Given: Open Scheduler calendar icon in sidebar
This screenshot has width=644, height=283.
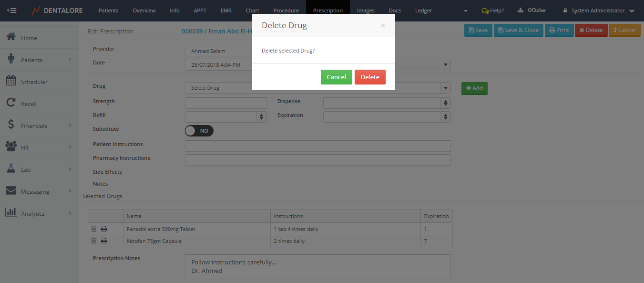Looking at the screenshot, I should [11, 82].
